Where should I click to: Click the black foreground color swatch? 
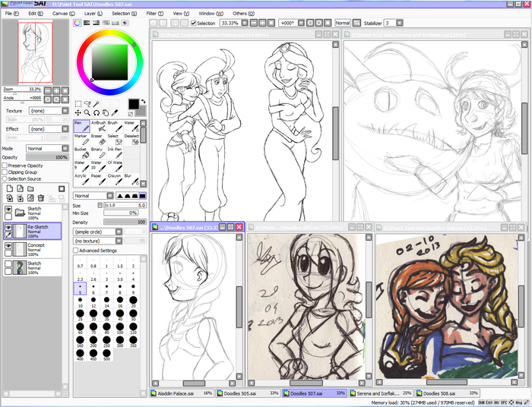(133, 104)
